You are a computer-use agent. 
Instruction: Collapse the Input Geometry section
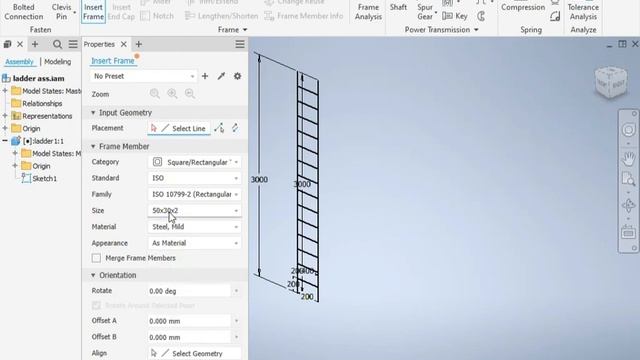pyautogui.click(x=93, y=113)
